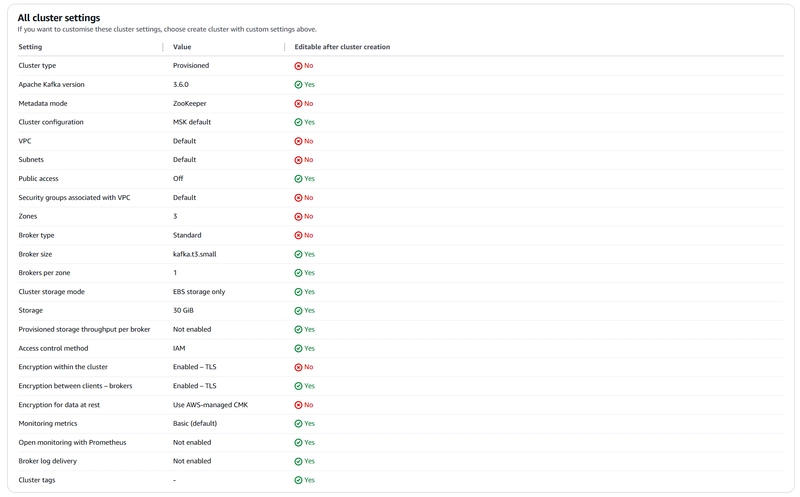Screen dimensions: 800x497
Task: Click the red No icon for Metadata mode
Action: 298,104
